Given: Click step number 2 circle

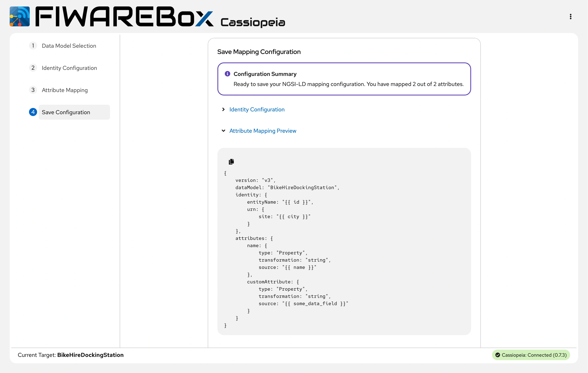Looking at the screenshot, I should pos(33,68).
